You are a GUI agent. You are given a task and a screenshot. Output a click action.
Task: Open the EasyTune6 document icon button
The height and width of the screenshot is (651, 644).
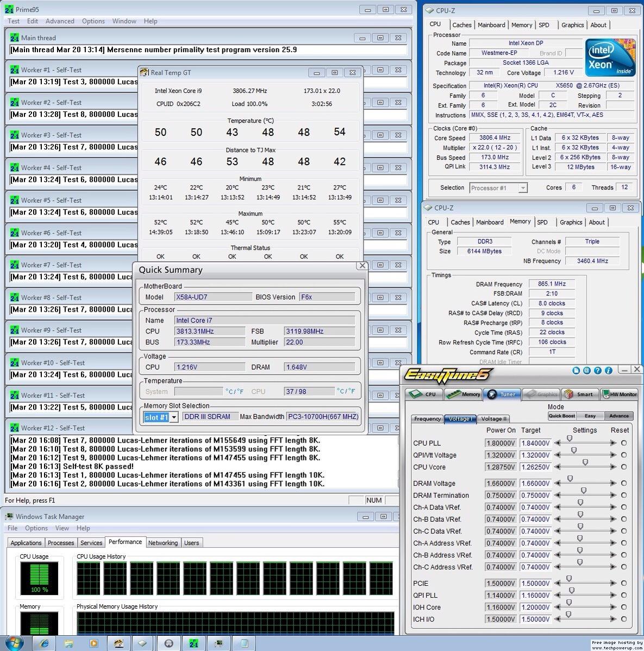tap(576, 370)
